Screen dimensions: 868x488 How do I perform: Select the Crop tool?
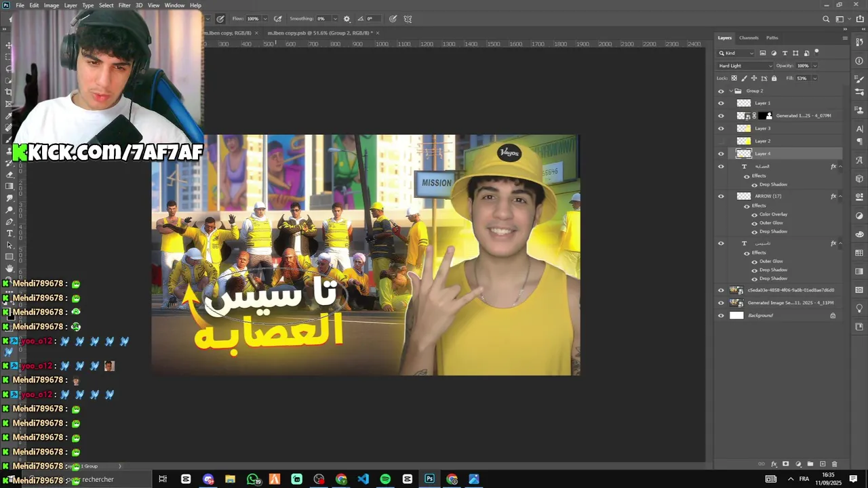[9, 92]
